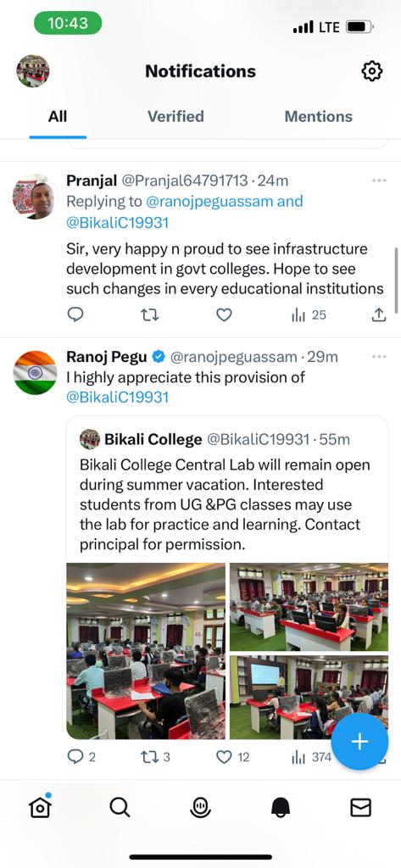Open Search from the bottom bar
This screenshot has width=401, height=868.
pyautogui.click(x=120, y=808)
